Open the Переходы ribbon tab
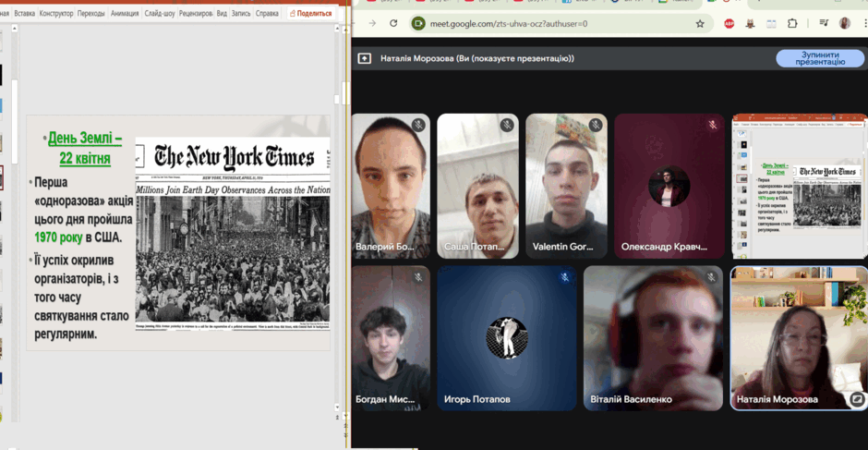 point(91,13)
